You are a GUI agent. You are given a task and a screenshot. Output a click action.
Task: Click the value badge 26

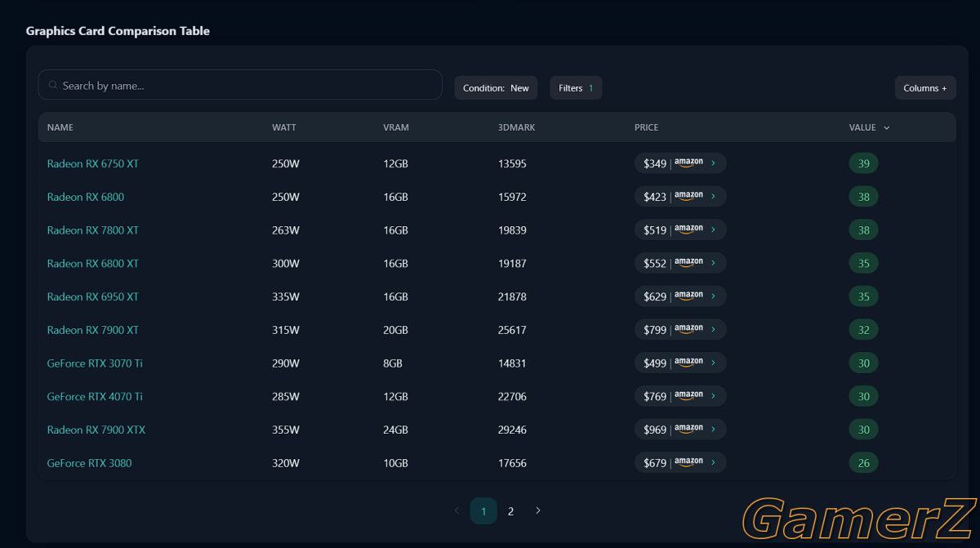863,463
